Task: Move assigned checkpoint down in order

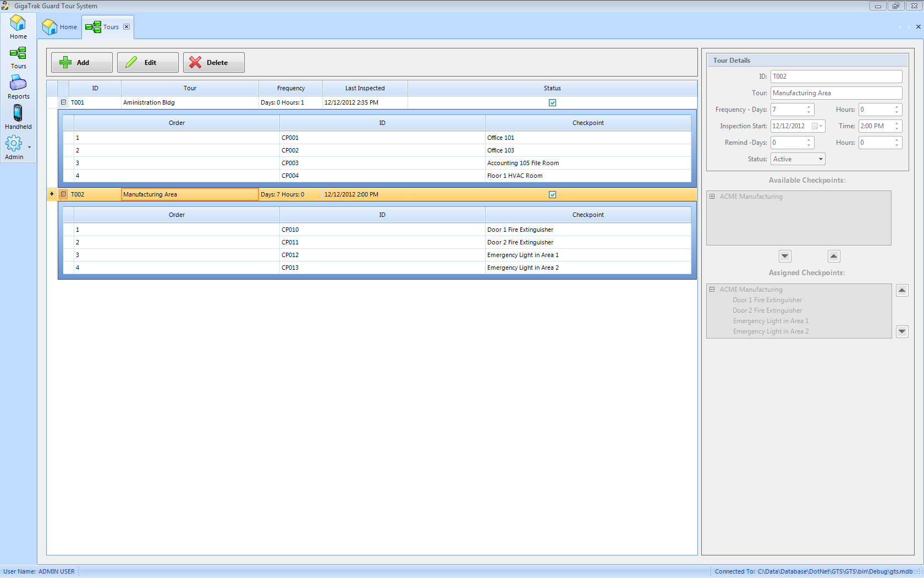Action: tap(902, 331)
